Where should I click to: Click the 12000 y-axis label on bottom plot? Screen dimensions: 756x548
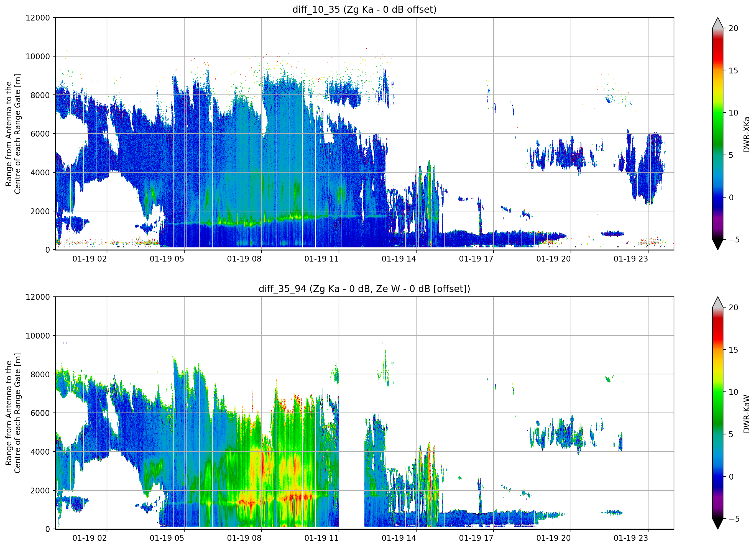point(38,297)
